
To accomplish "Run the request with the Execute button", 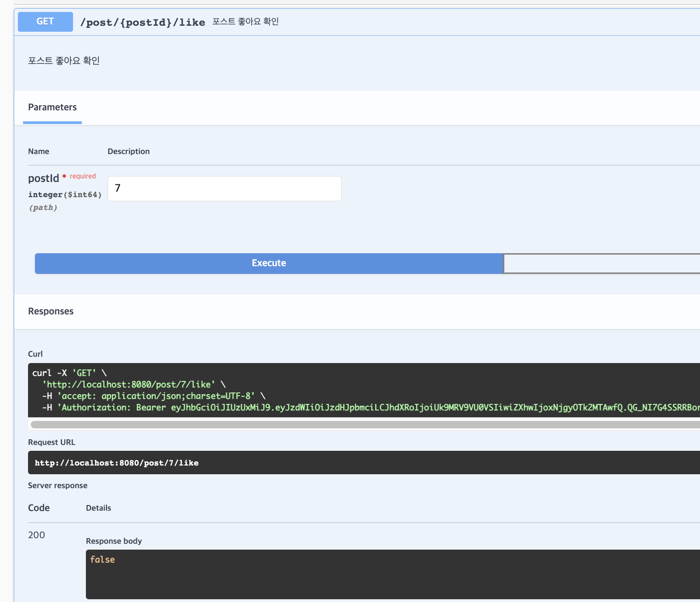I will (269, 263).
